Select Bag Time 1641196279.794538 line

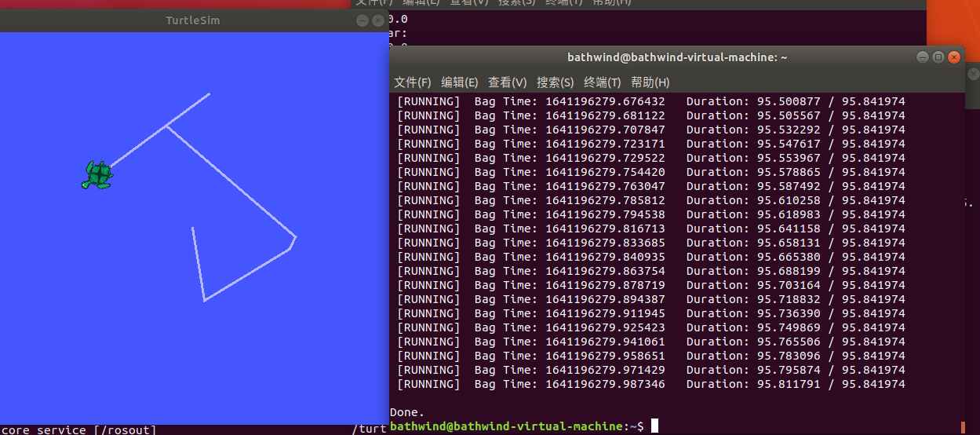pyautogui.click(x=650, y=214)
